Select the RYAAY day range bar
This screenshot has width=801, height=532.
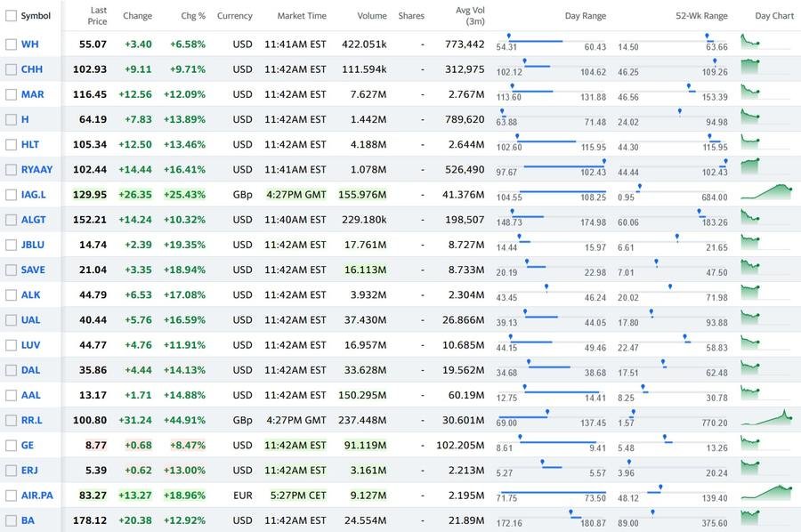[551, 167]
